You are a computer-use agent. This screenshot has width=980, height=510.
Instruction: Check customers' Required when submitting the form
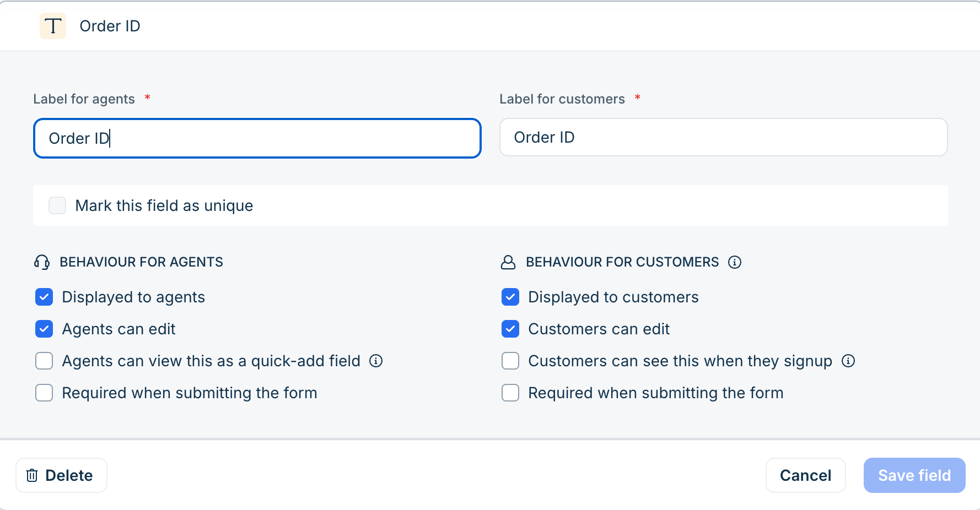tap(510, 393)
